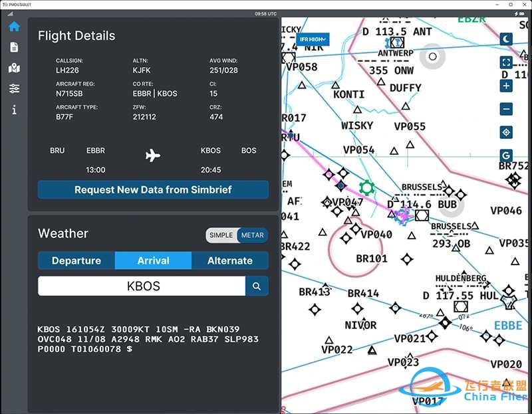Click the EBBE airspace label on map
Screen dimensions: 532x414
(x=508, y=326)
